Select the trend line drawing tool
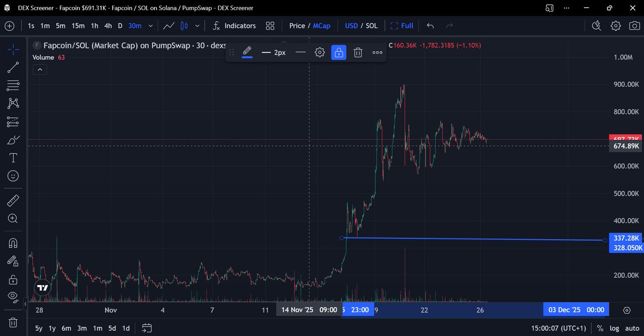 [13, 67]
